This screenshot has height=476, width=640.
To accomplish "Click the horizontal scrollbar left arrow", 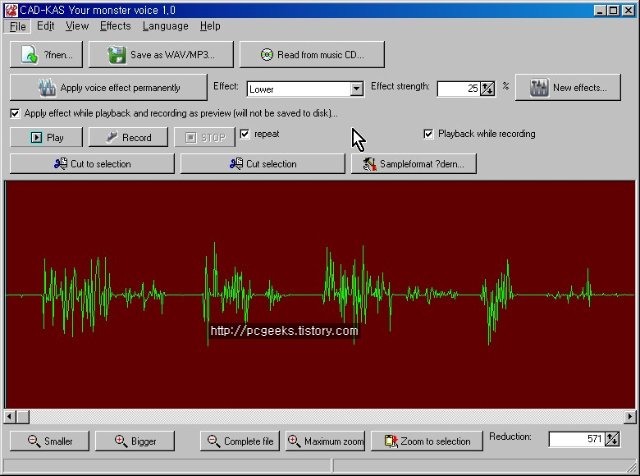I will coord(9,417).
